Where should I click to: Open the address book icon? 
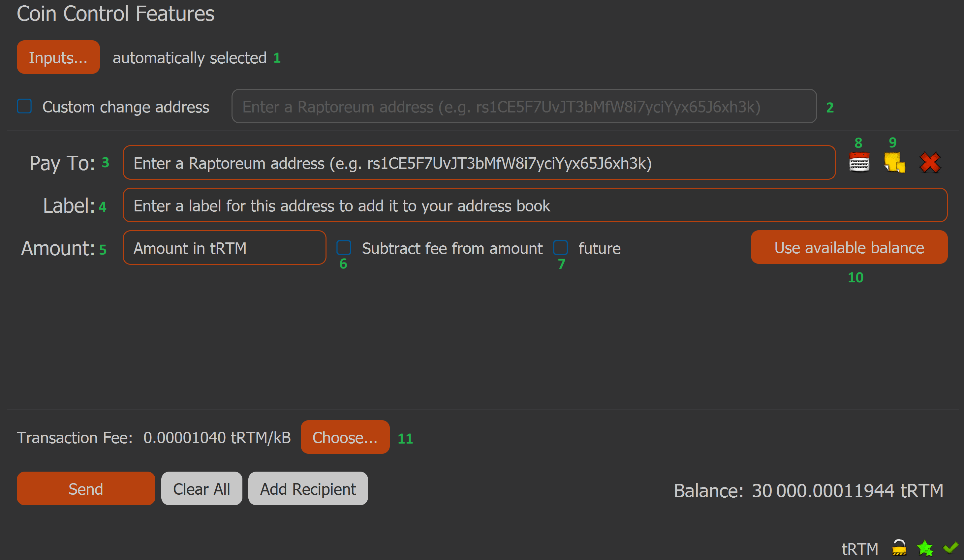coord(859,163)
